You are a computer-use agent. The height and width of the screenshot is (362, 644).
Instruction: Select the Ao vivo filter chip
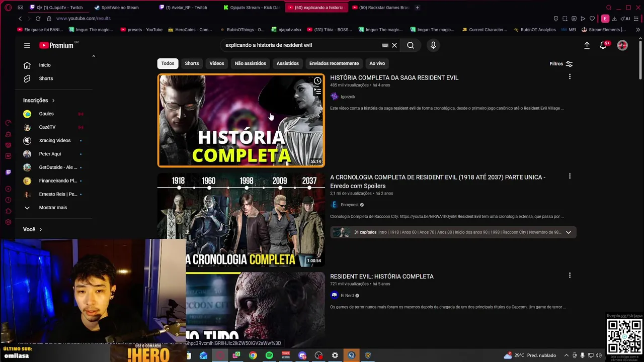pos(377,63)
